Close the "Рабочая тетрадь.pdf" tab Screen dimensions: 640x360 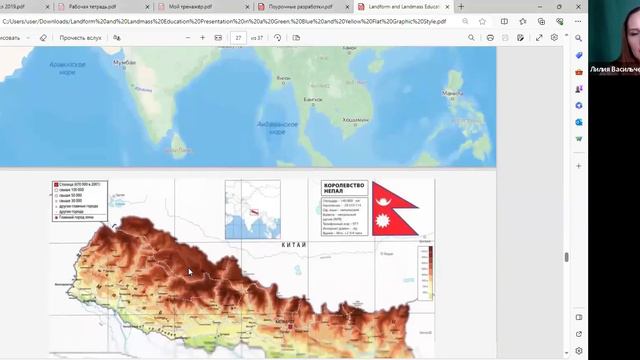click(x=147, y=7)
